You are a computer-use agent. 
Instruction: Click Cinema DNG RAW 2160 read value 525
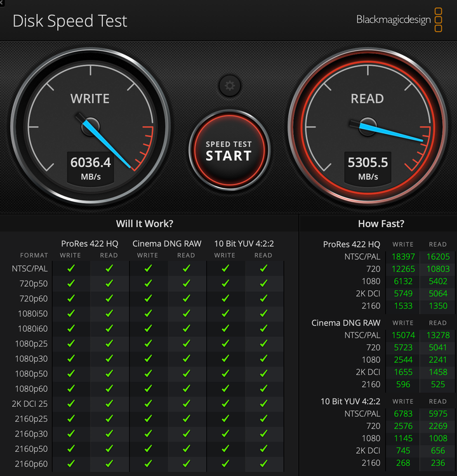coord(438,385)
